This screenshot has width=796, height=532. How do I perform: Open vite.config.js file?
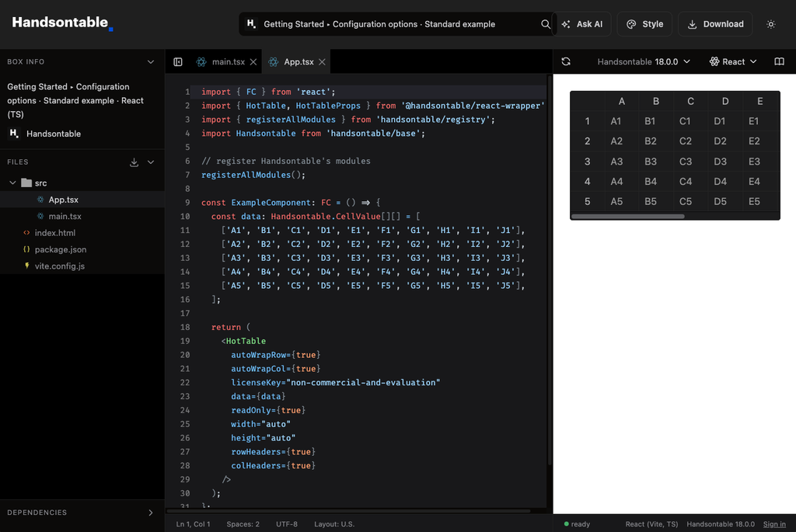(x=82, y=266)
